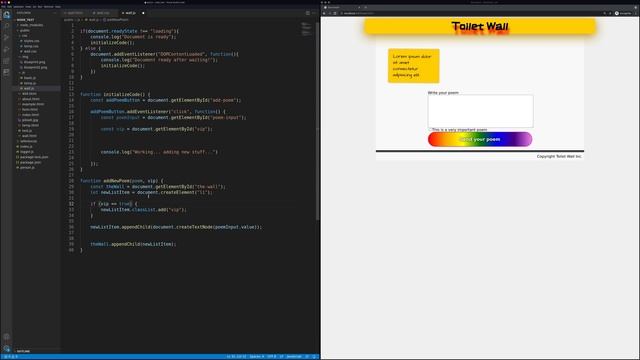
Task: Reload the Toilet Wall page in the browser
Action: pos(335,13)
